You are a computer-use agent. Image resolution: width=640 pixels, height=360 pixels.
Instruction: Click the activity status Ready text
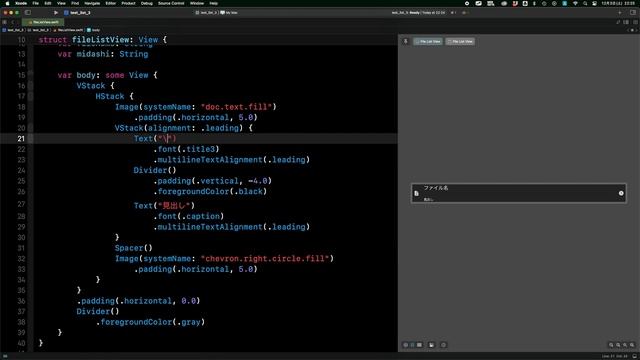click(414, 13)
